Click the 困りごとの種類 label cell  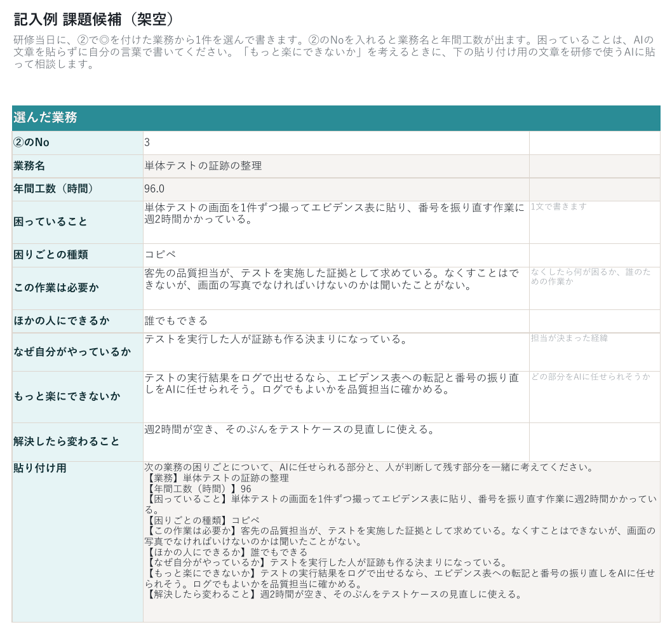tap(77, 255)
